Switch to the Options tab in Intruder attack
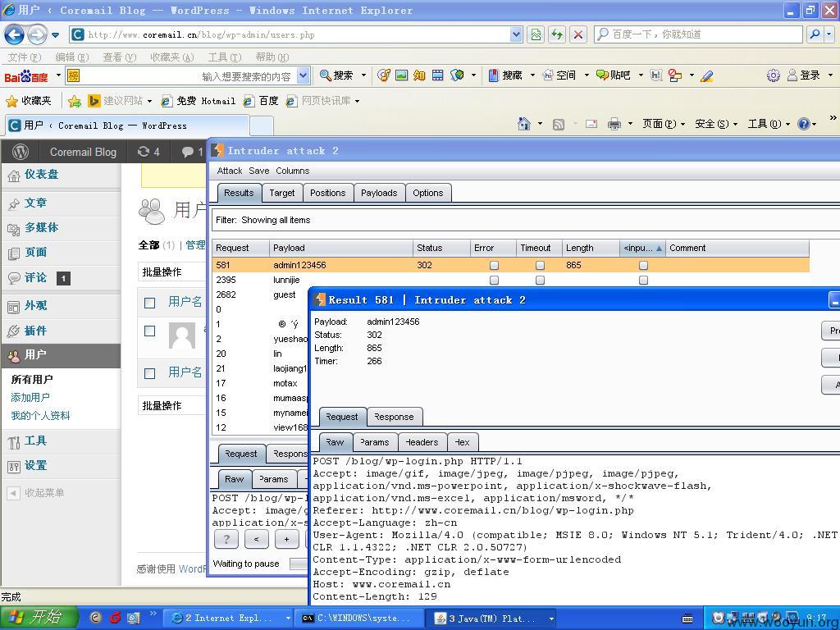The height and width of the screenshot is (630, 840). pos(427,193)
